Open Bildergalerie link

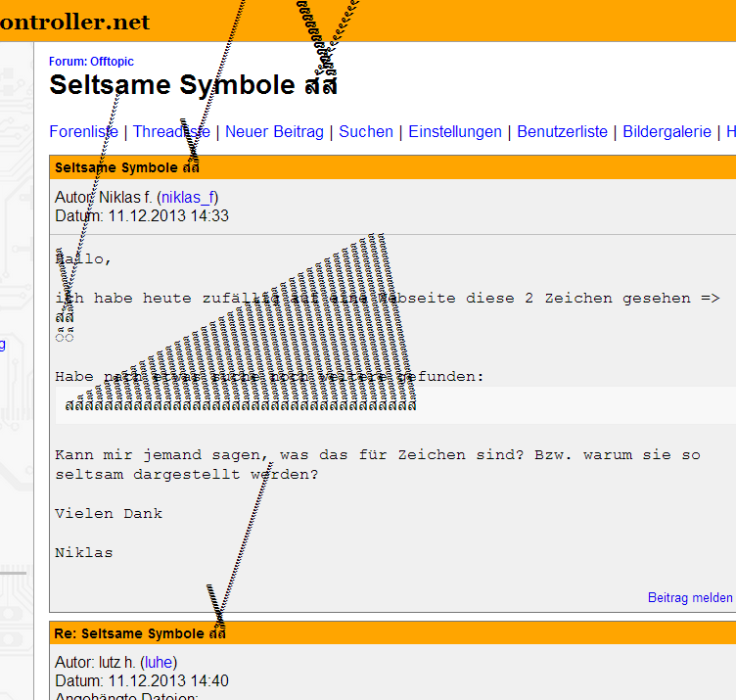(x=667, y=131)
